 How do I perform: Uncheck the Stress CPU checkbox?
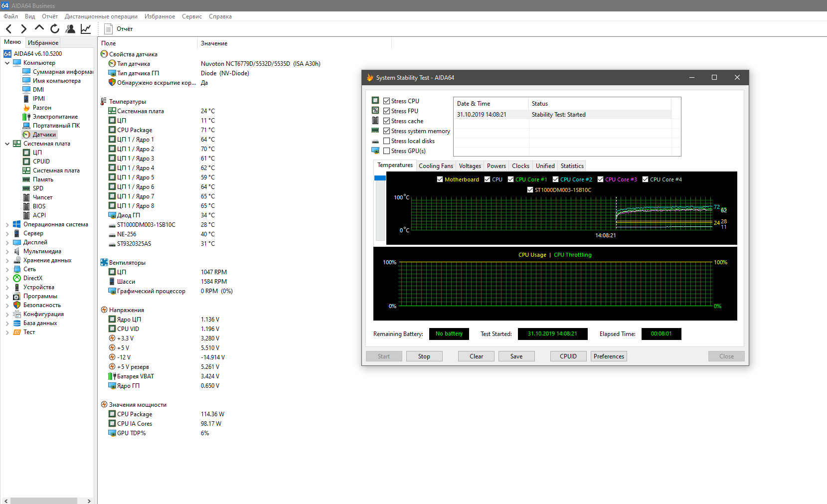point(386,101)
